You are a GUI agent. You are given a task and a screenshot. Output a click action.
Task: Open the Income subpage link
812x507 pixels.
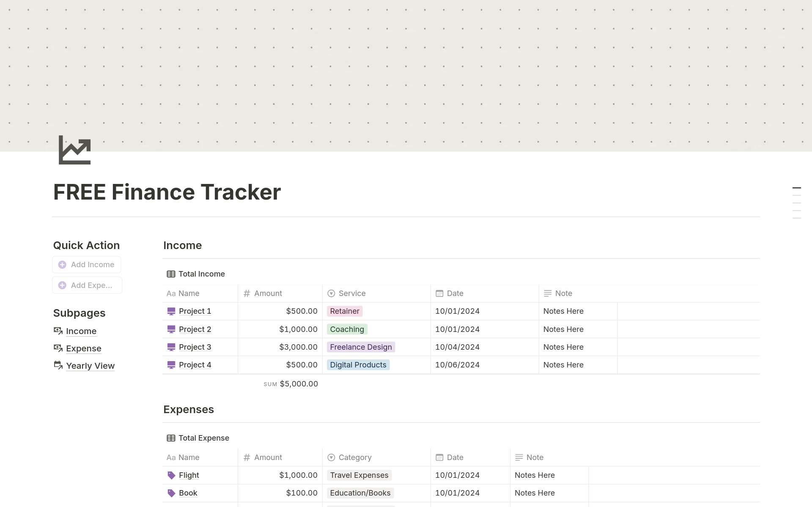pos(81,331)
